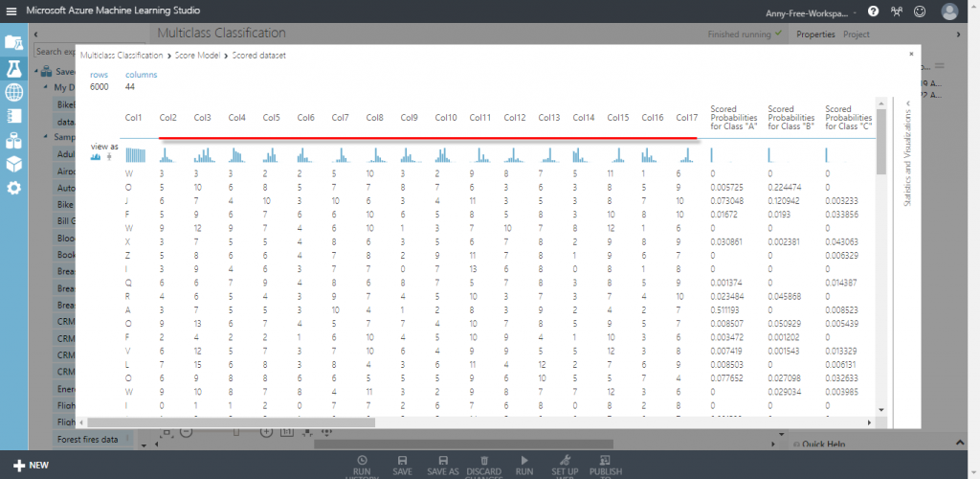This screenshot has width=980, height=479.
Task: Click the columns count 44
Action: tap(130, 87)
